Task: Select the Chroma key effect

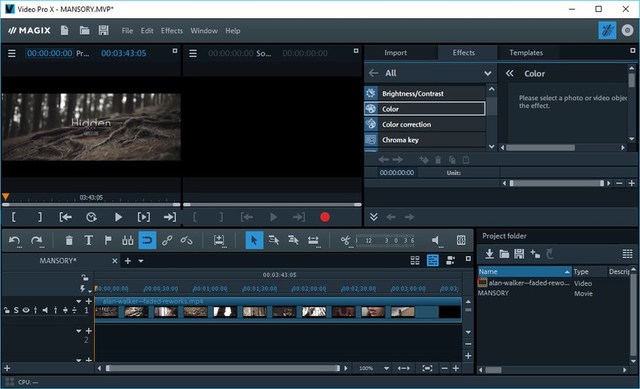Action: coord(424,140)
